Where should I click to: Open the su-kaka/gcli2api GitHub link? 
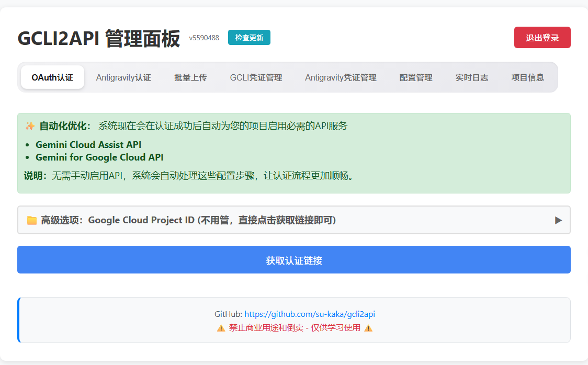click(x=309, y=314)
